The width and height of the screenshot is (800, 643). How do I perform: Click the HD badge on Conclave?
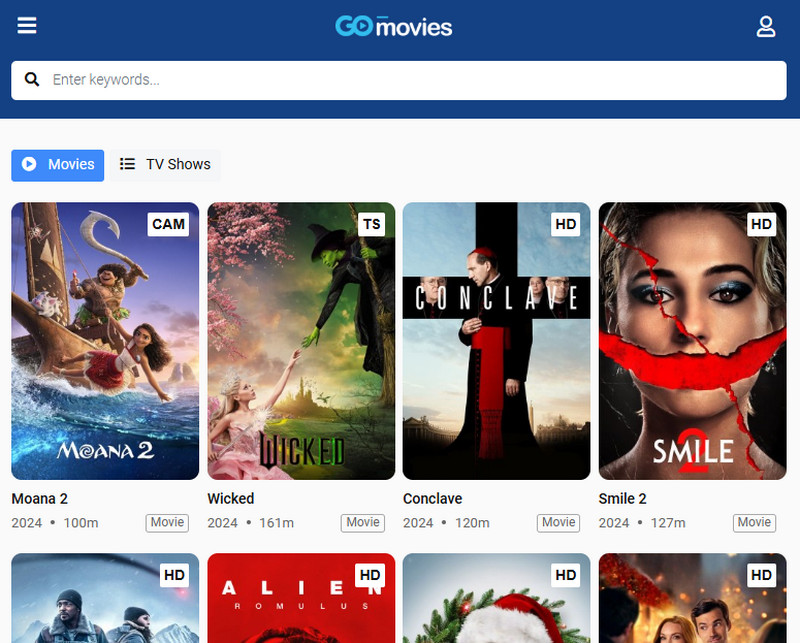click(565, 224)
